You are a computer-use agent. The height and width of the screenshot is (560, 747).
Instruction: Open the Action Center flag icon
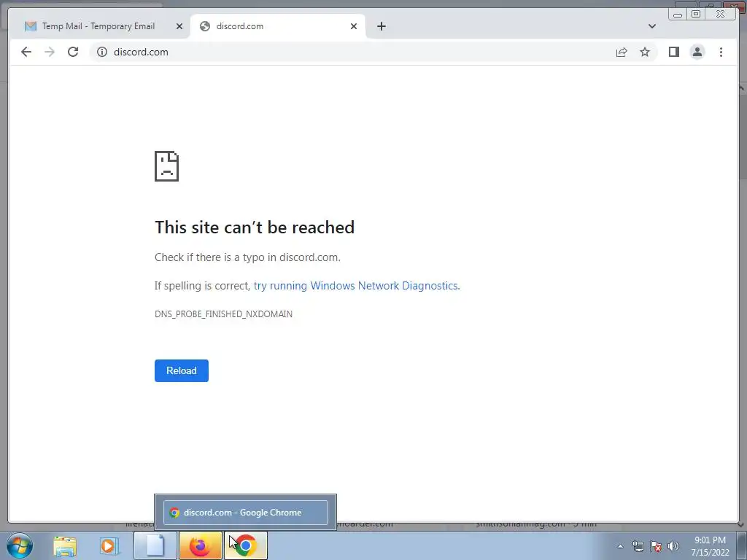(x=656, y=546)
